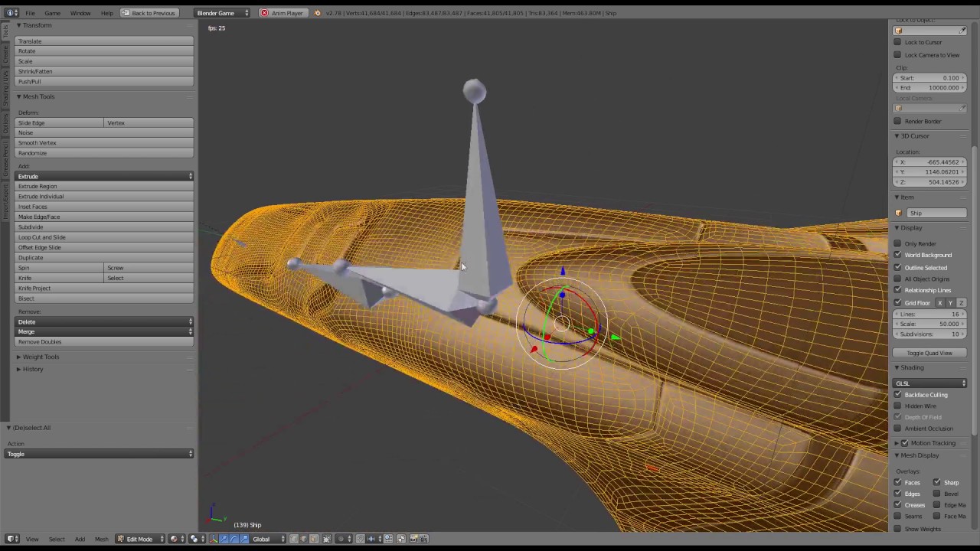Open the Game menu
980x551 pixels.
(x=52, y=13)
